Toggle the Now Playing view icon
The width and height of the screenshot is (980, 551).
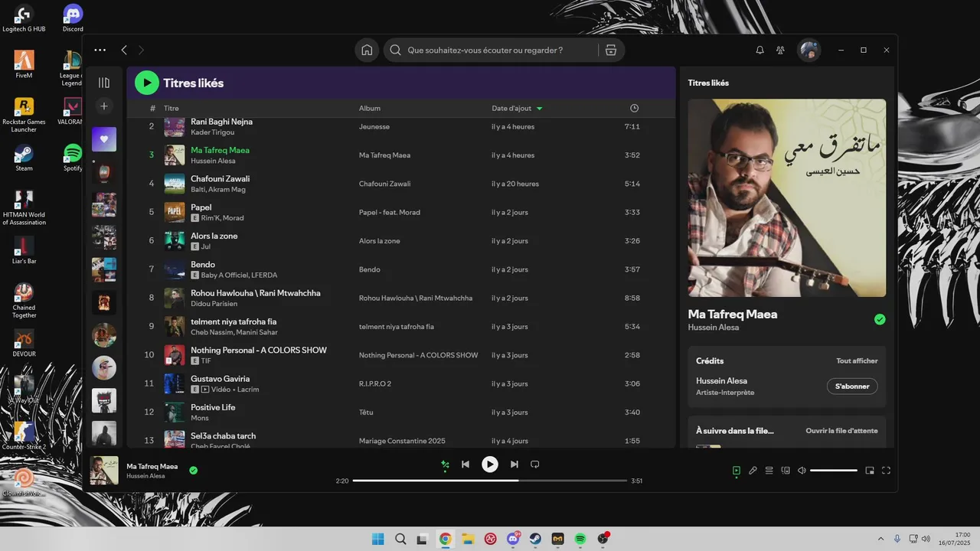coord(737,471)
